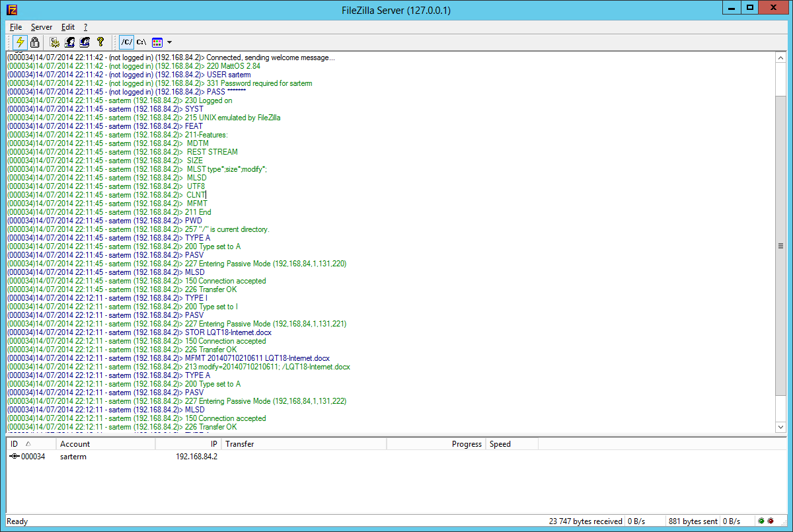Click the '200 Type set to I' line
Viewport: 793px width, 532px height.
123,307
